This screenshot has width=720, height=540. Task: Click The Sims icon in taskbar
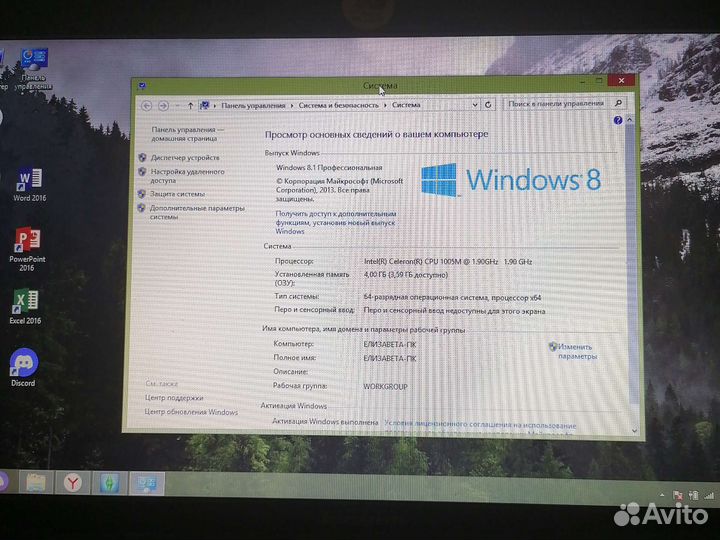click(x=109, y=483)
